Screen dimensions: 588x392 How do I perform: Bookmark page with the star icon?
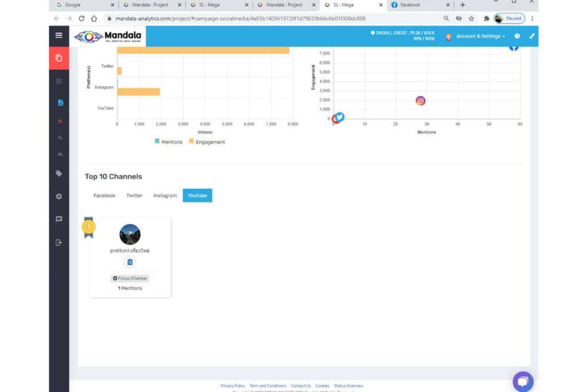point(471,18)
